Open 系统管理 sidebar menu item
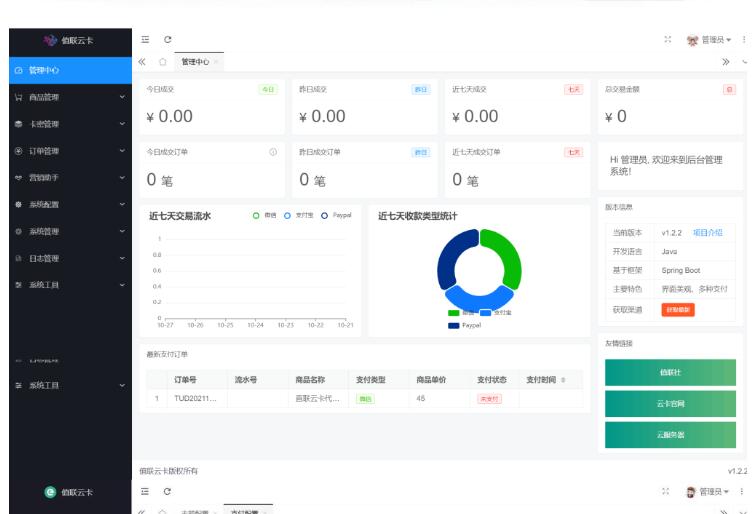754x514 pixels. (x=70, y=231)
